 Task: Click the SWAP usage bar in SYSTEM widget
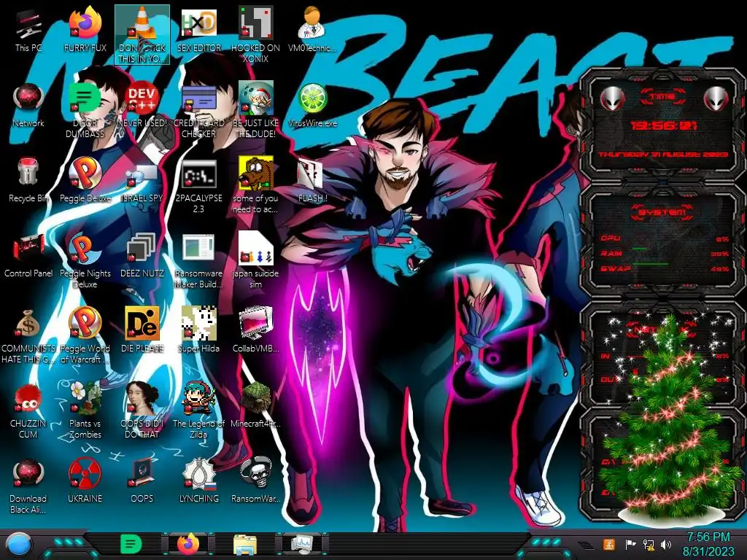coord(663,268)
